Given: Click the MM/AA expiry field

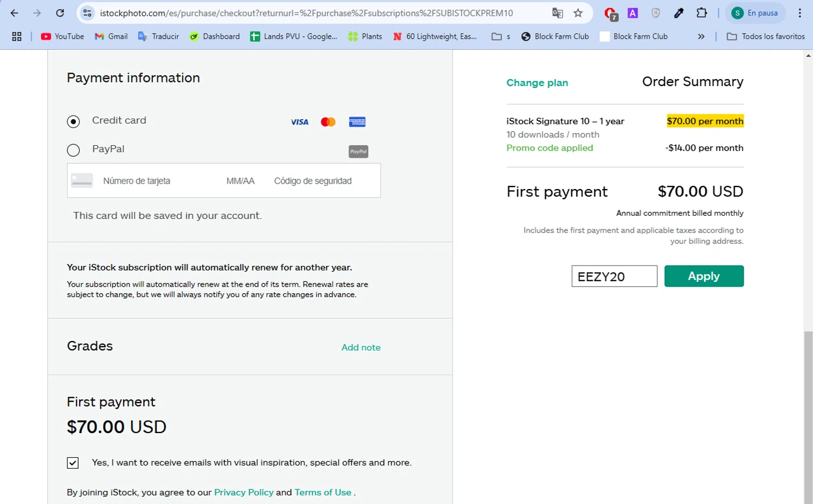Looking at the screenshot, I should [241, 181].
